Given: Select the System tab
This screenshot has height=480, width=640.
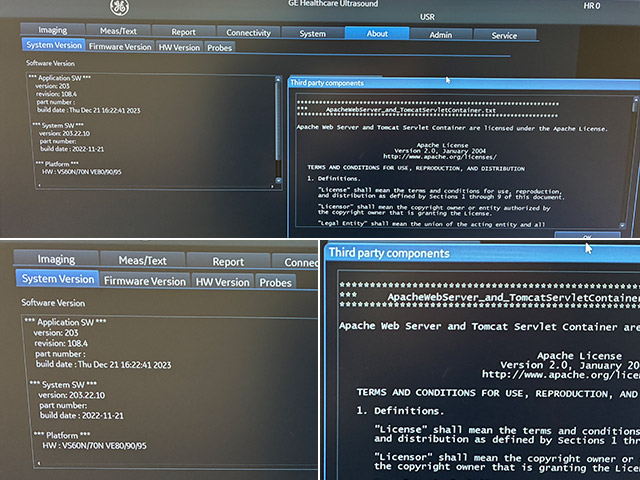Looking at the screenshot, I should tap(313, 33).
